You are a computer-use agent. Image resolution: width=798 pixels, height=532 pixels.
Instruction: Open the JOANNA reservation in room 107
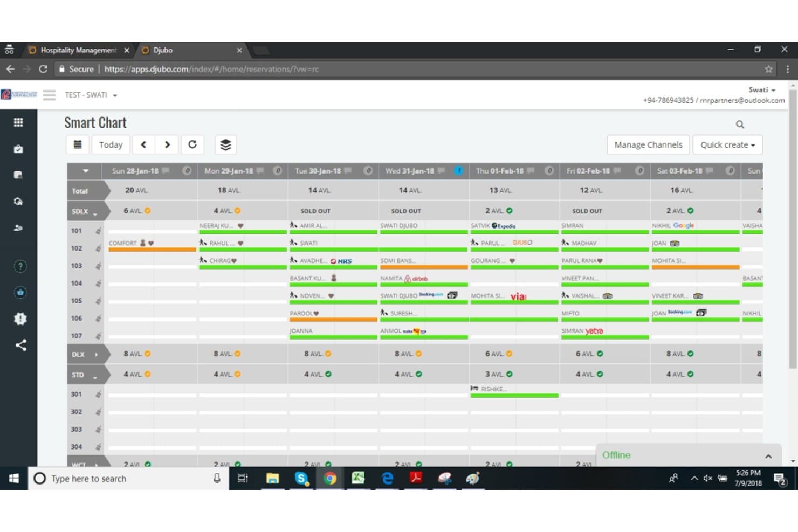coord(333,333)
